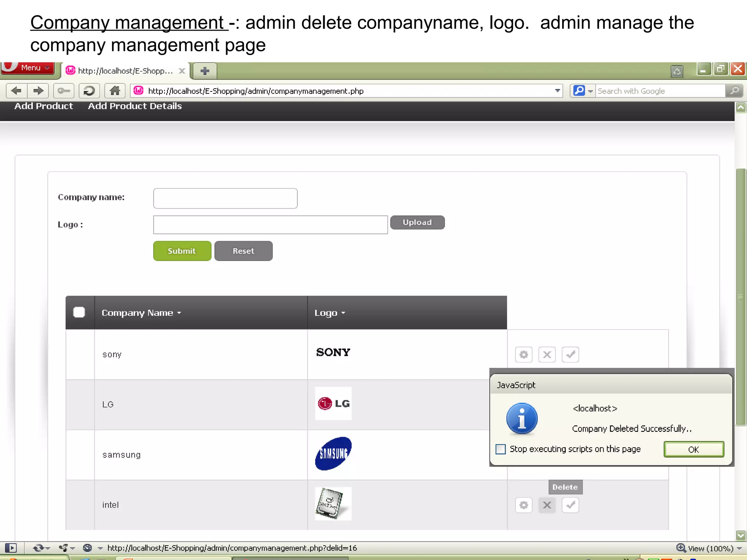Sort by Company Name column
This screenshot has width=747, height=560.
pos(141,313)
